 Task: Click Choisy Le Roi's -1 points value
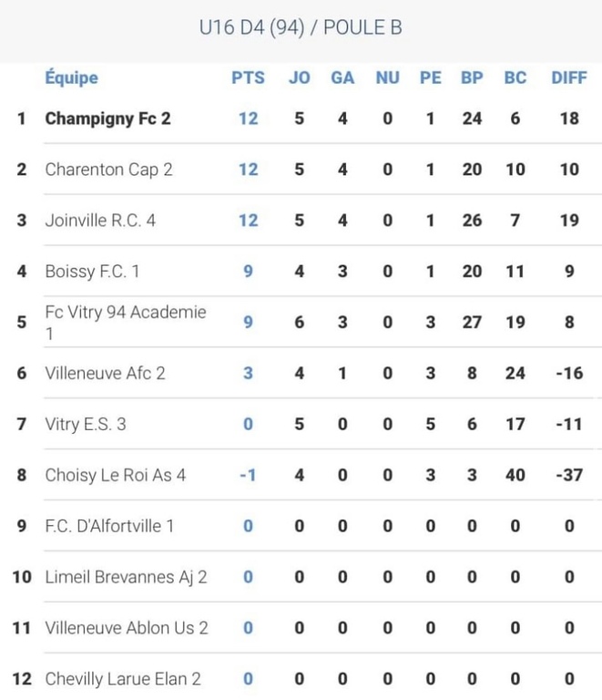tap(248, 475)
